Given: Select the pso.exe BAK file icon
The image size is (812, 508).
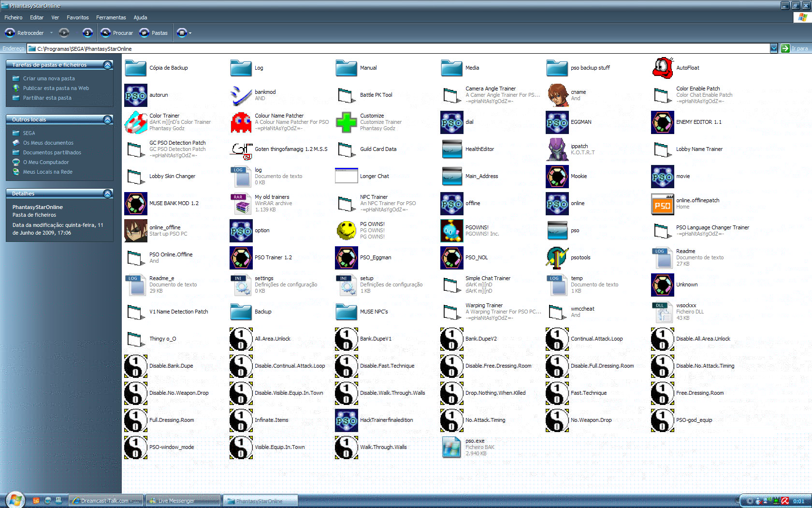Looking at the screenshot, I should (x=451, y=447).
